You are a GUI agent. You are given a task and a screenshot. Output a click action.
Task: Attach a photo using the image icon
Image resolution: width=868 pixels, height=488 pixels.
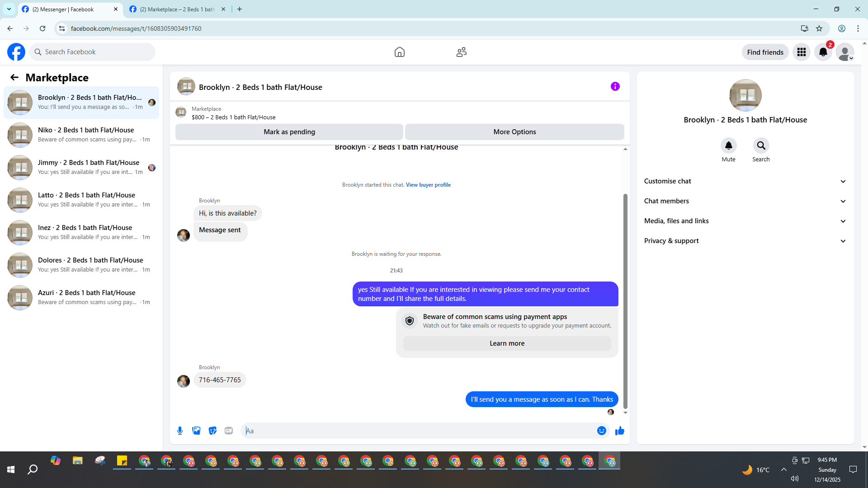[196, 431]
